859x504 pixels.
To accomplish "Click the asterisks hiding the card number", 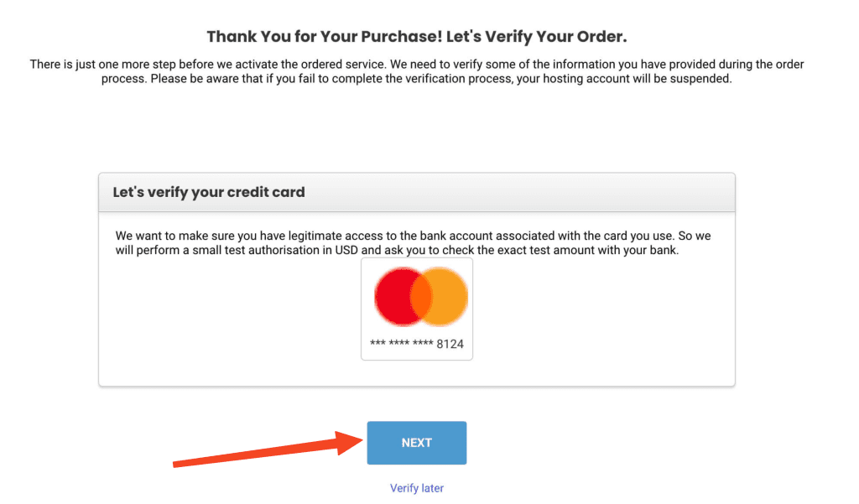I will coord(401,344).
